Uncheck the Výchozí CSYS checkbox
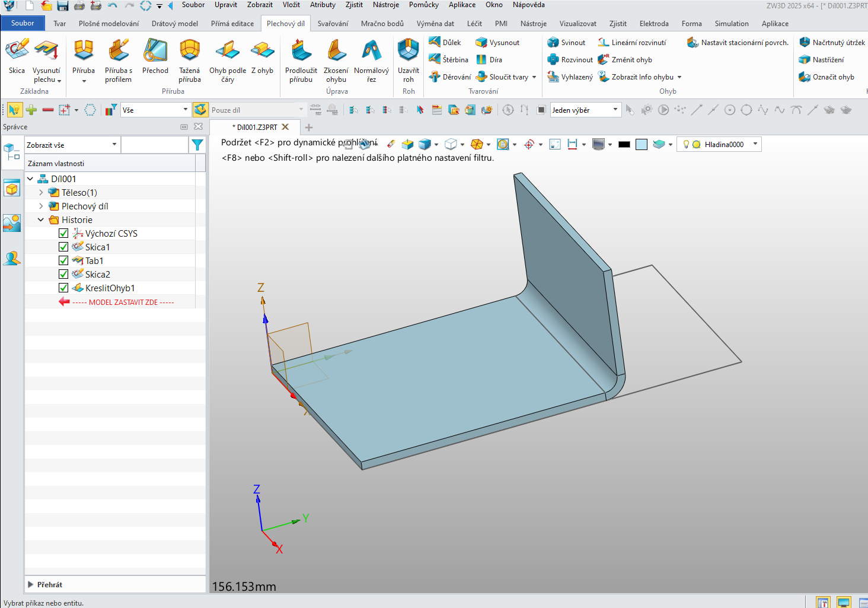 63,233
